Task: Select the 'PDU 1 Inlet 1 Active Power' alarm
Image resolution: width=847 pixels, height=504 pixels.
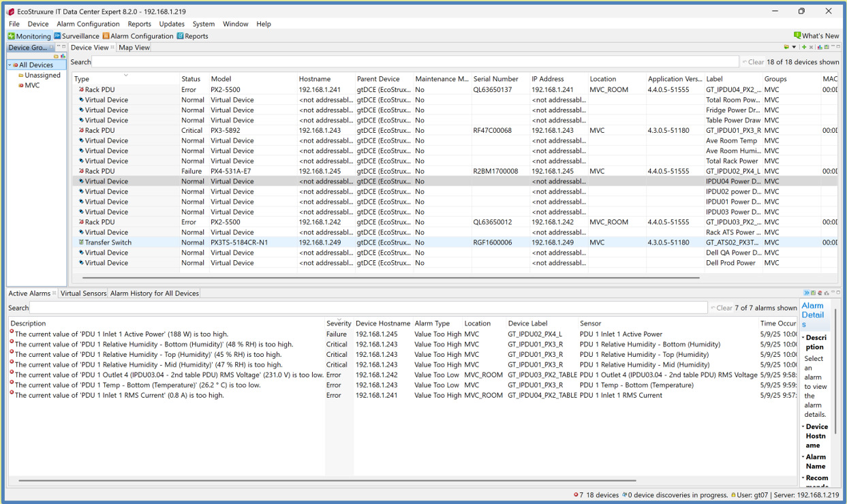Action: (402, 334)
